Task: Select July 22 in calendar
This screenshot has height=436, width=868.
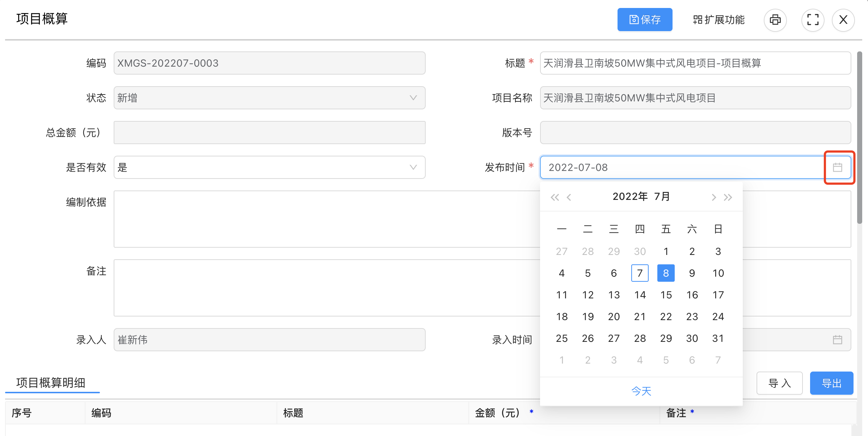Action: 666,316
